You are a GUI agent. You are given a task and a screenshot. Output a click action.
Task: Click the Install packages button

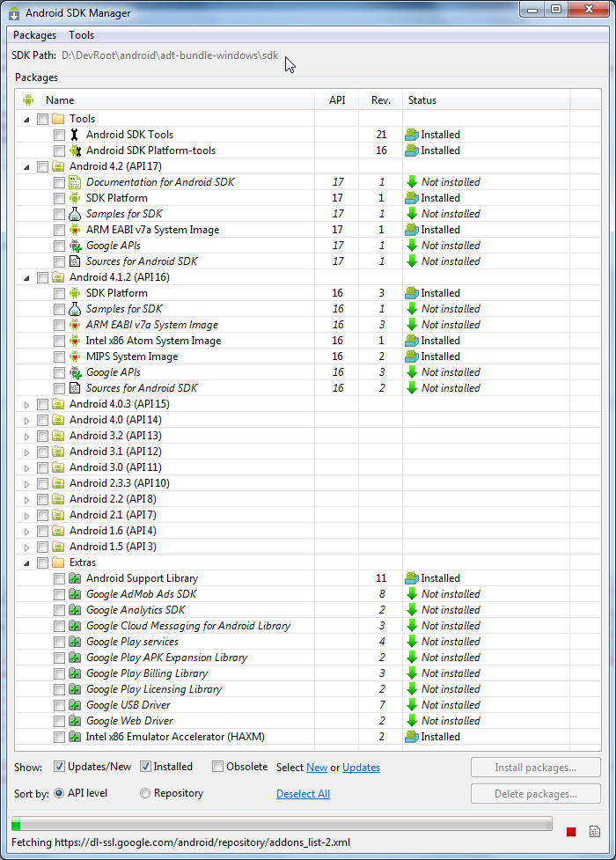535,768
